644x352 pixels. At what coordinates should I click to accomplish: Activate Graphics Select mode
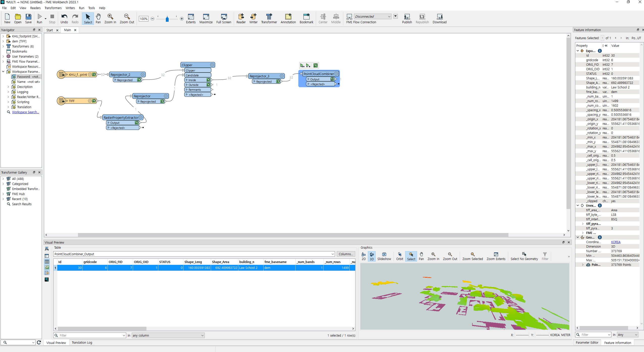(411, 256)
